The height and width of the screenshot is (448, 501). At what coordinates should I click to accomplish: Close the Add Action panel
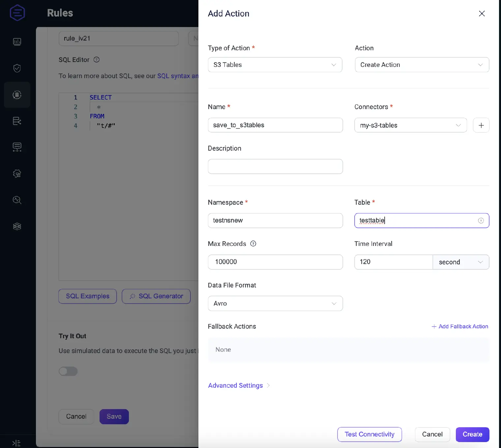click(482, 14)
